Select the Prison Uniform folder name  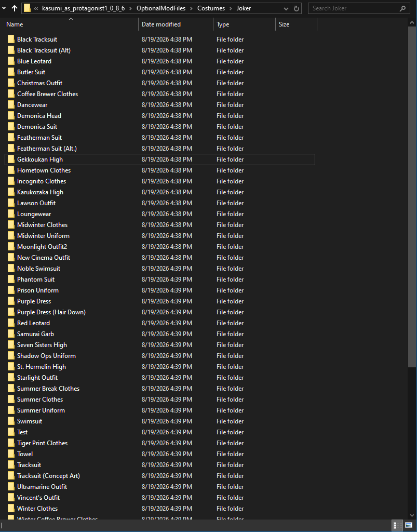coord(38,290)
